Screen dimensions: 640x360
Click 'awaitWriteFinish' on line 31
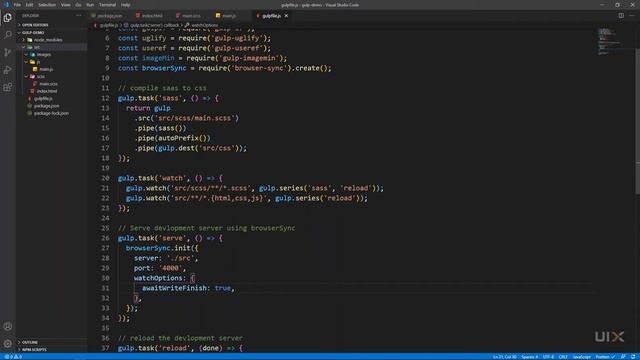[174, 288]
